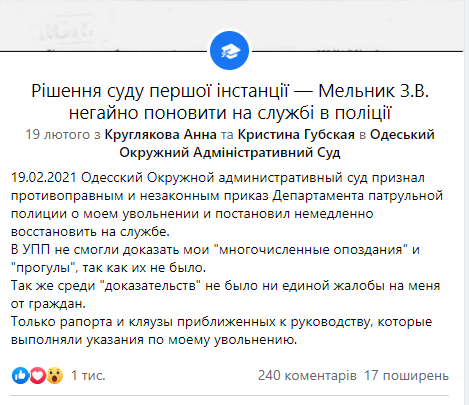Click the sentence starting В УПП не смогли

pyautogui.click(x=215, y=259)
